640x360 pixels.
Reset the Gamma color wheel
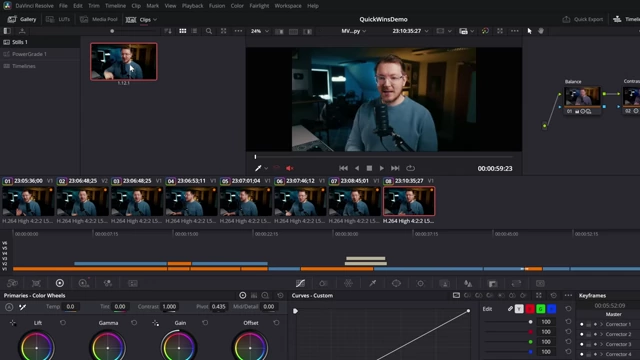point(134,322)
